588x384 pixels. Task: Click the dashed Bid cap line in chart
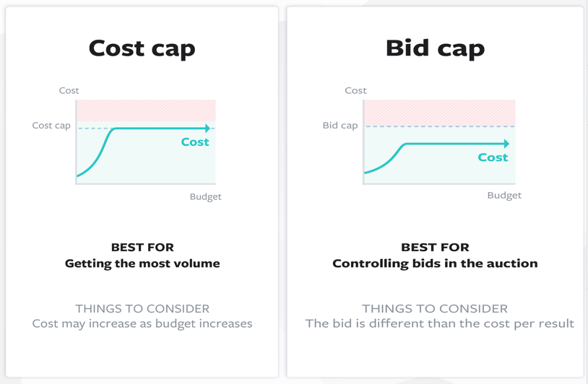439,126
